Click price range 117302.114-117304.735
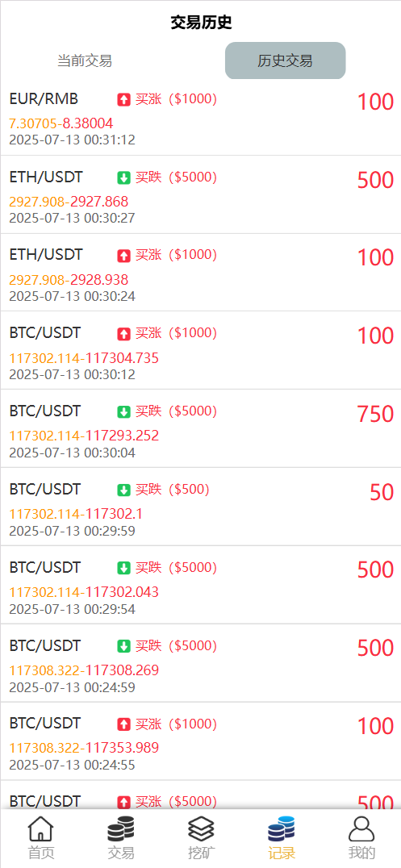The image size is (401, 868). tap(84, 357)
